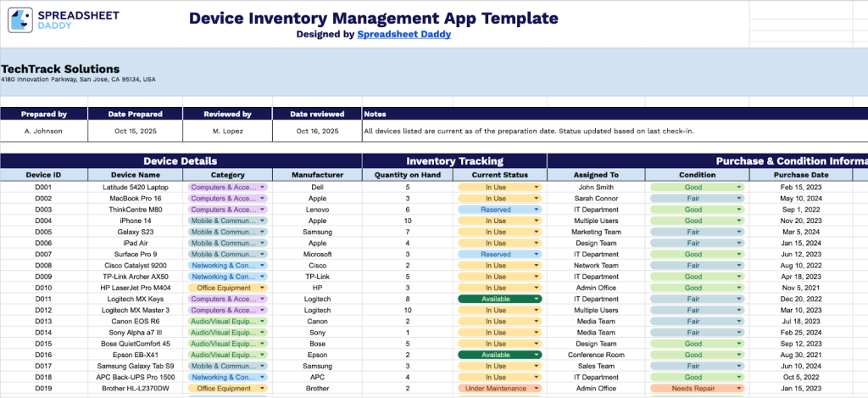Open the Under Maintenance status dropdown

(x=536, y=388)
